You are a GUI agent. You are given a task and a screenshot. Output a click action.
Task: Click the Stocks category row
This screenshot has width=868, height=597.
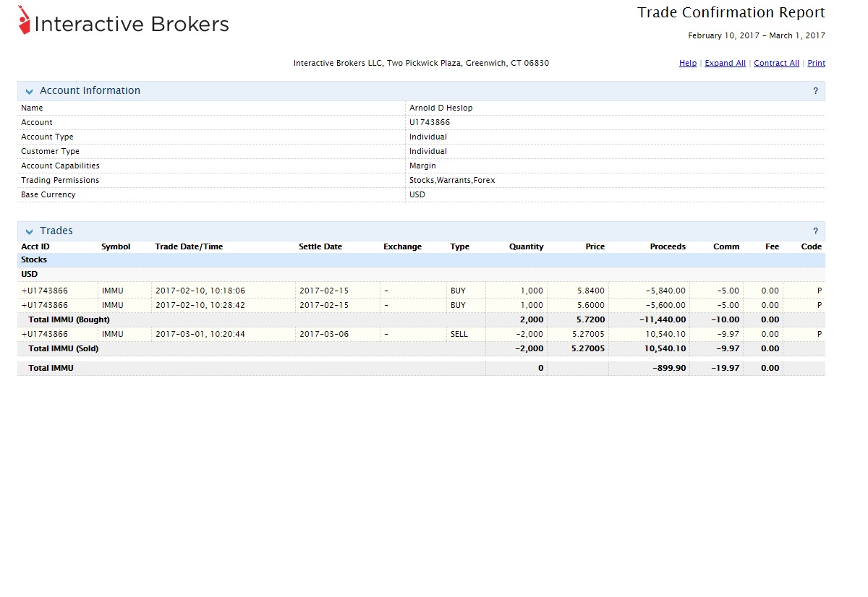tap(421, 260)
